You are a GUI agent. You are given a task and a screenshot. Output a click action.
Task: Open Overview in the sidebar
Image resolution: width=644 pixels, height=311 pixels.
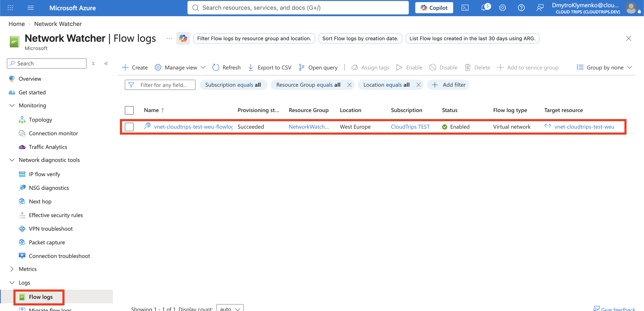[30, 79]
